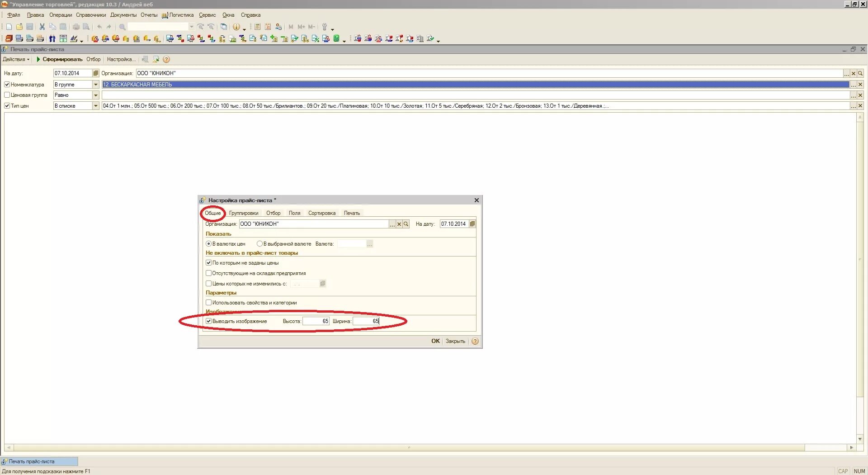
Task: Open the Calculator from the toolbar
Action: pyautogui.click(x=257, y=27)
